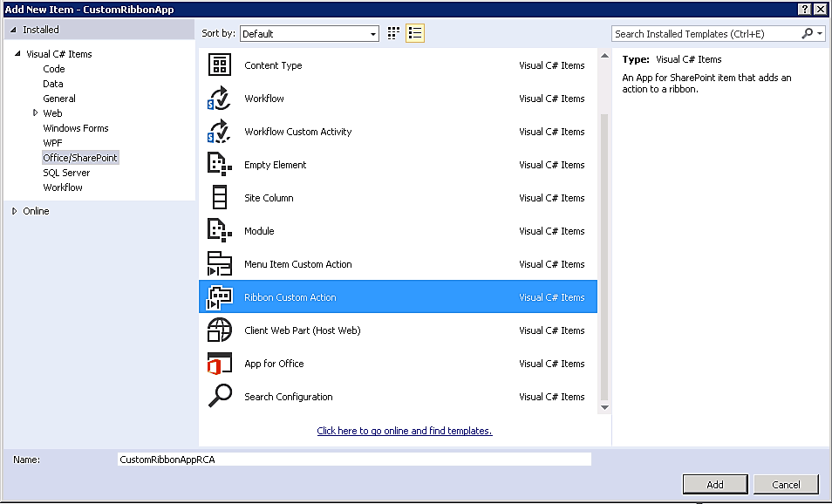Switch to small icons view

(392, 32)
